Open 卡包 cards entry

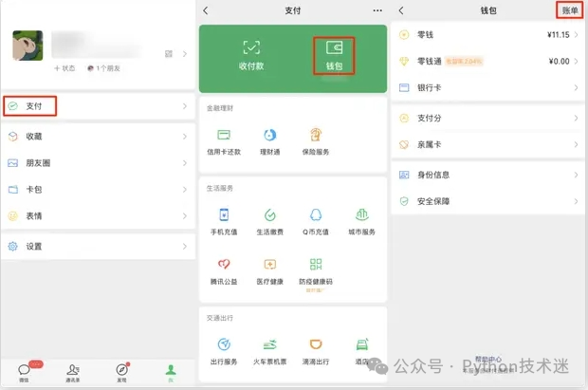coord(98,190)
